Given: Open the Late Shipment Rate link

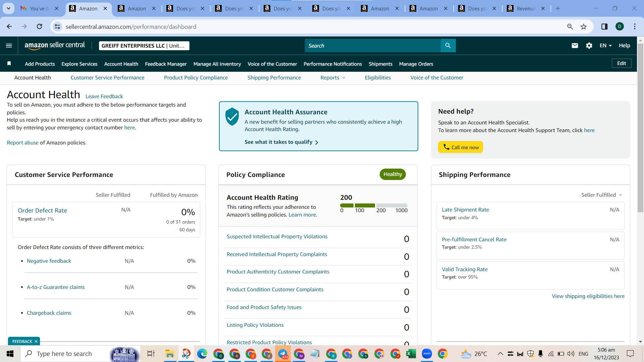Looking at the screenshot, I should click(x=466, y=210).
